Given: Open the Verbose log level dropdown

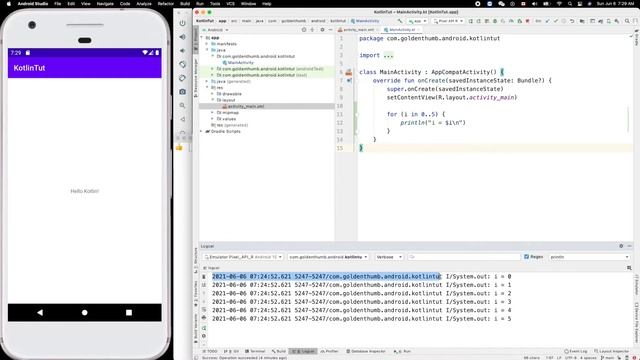Looking at the screenshot, I should click(x=389, y=257).
